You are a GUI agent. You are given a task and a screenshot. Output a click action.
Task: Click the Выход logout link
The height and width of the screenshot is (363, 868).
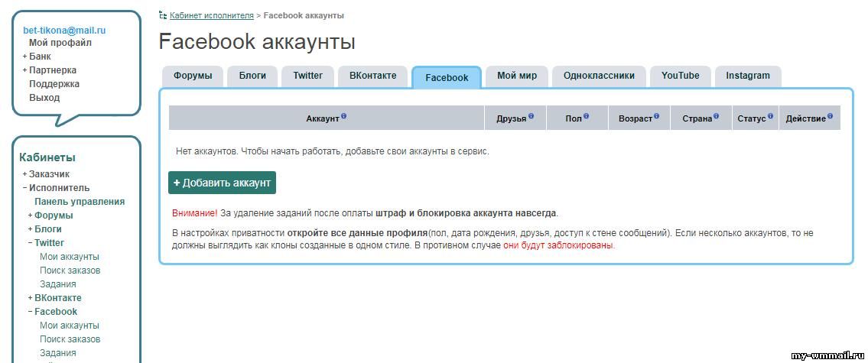point(44,98)
